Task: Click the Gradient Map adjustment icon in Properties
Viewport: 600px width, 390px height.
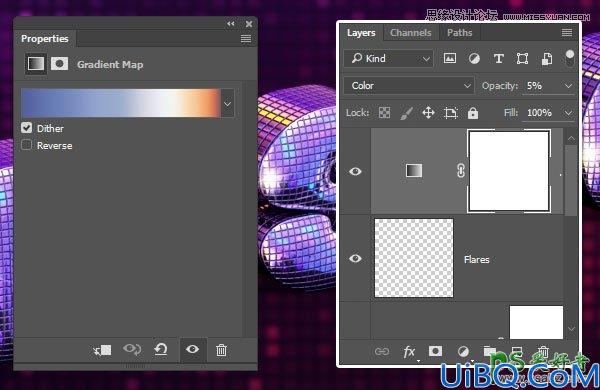Action: click(36, 64)
